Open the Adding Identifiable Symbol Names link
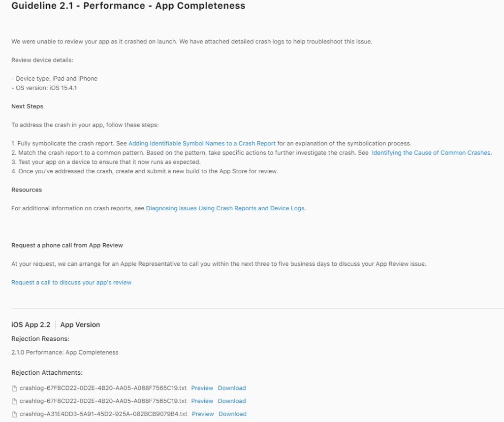 [x=202, y=143]
